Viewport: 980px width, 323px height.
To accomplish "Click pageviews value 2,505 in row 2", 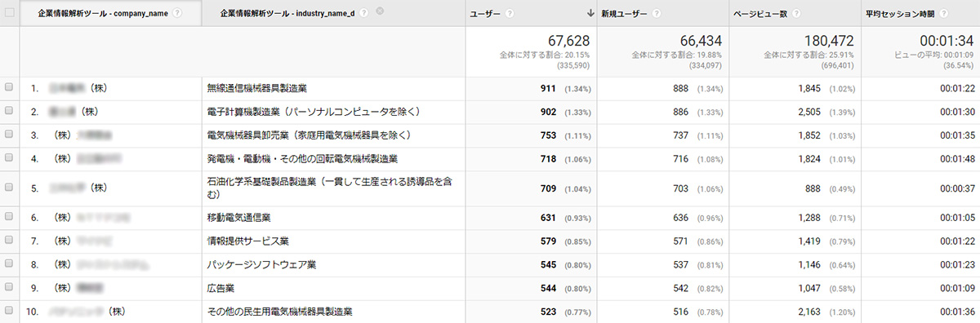I will tap(809, 111).
